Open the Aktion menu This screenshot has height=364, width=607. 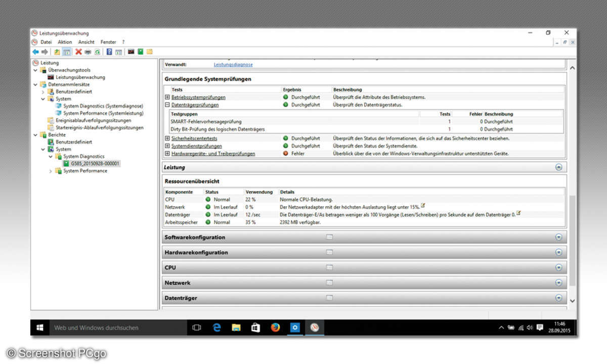pyautogui.click(x=65, y=42)
